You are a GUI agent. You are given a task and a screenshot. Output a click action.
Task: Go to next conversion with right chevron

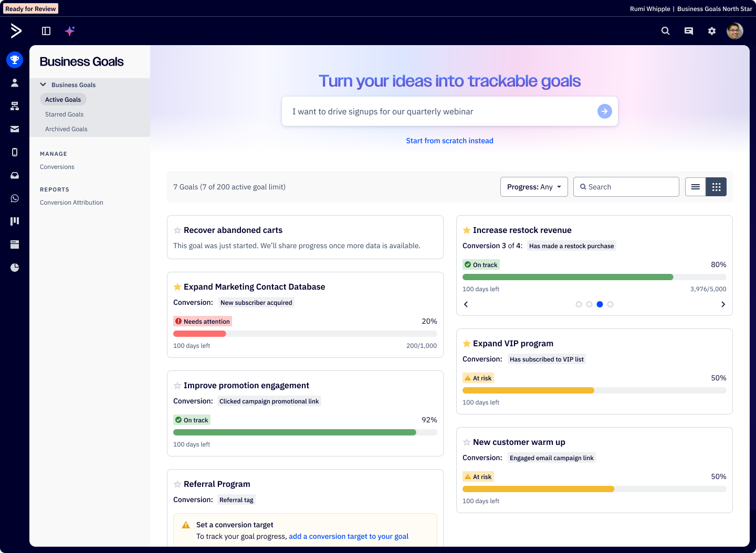(723, 304)
